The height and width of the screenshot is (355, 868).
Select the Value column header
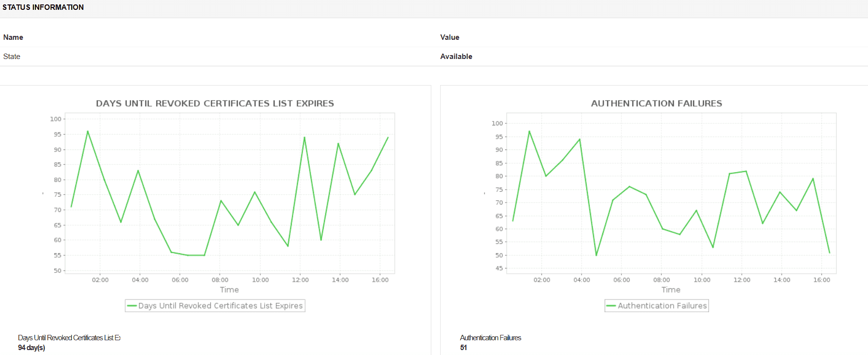(x=449, y=37)
